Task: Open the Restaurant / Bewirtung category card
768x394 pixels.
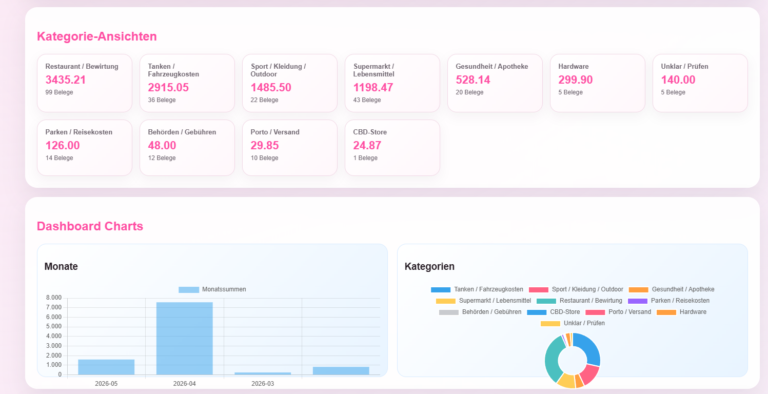Action: click(x=84, y=83)
